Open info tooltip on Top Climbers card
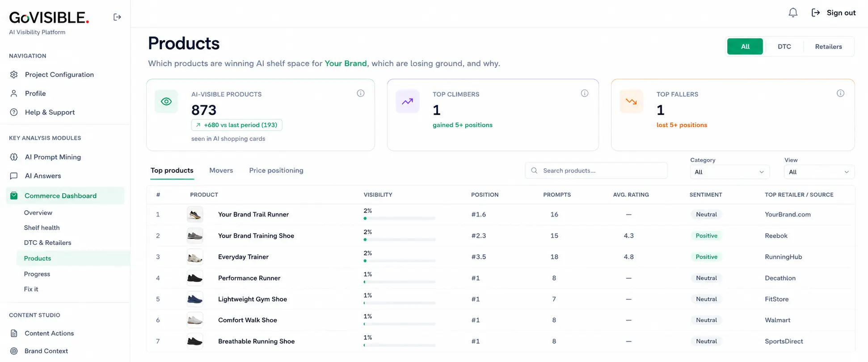The width and height of the screenshot is (868, 362). pos(585,93)
